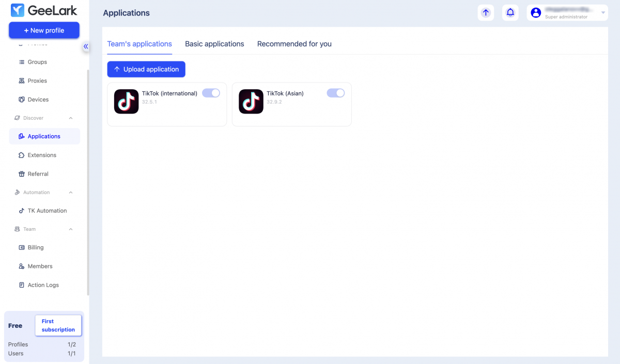The width and height of the screenshot is (620, 364).
Task: Click the Action Logs icon
Action: point(22,285)
